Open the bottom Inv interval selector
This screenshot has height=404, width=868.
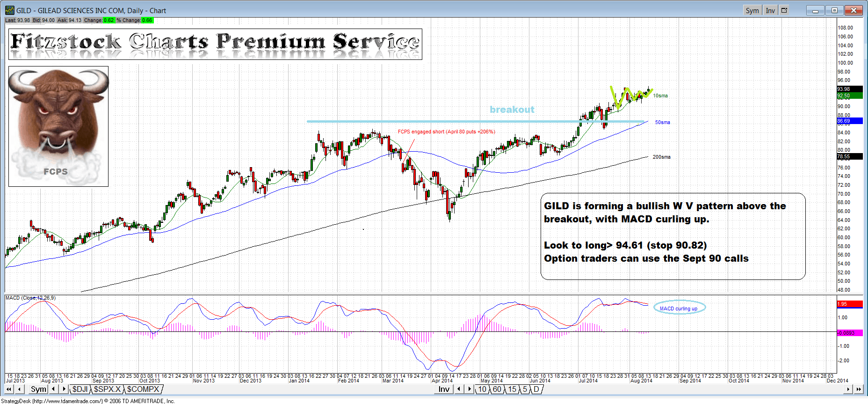[x=444, y=389]
